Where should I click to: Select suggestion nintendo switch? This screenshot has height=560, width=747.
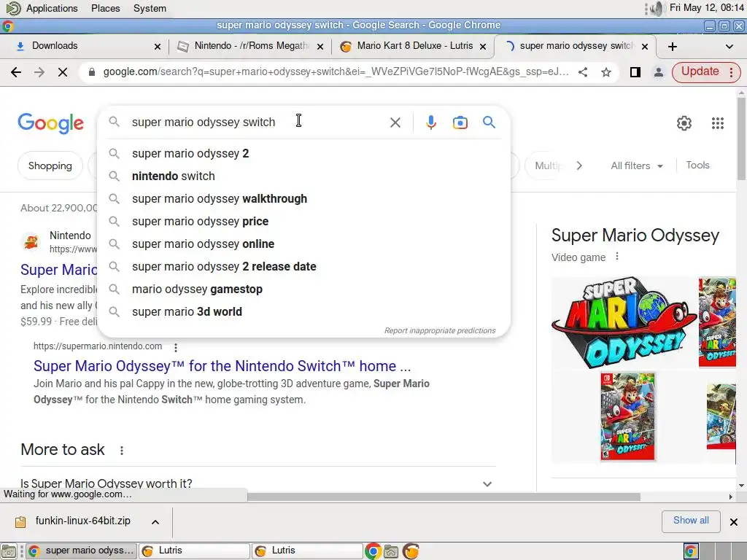(x=304, y=176)
